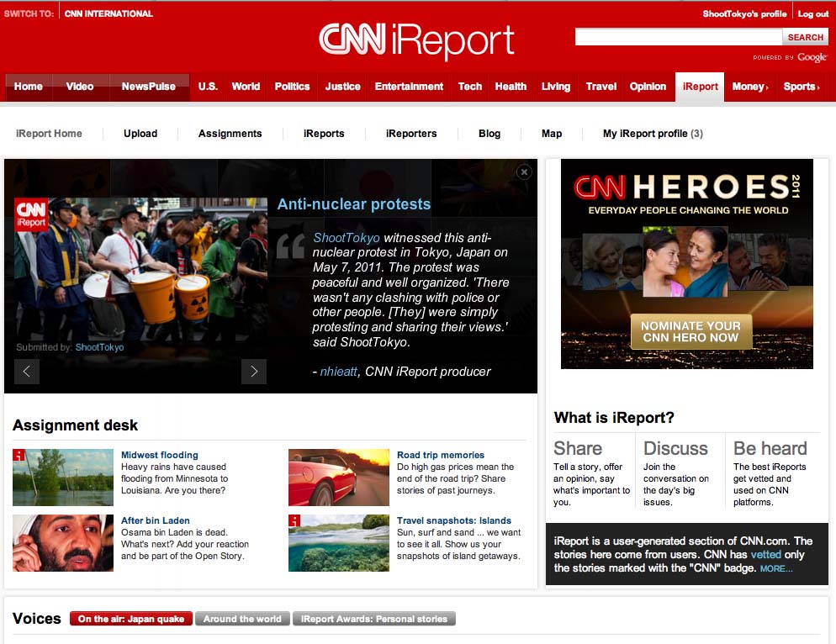Open the Entertainment section

coord(409,87)
